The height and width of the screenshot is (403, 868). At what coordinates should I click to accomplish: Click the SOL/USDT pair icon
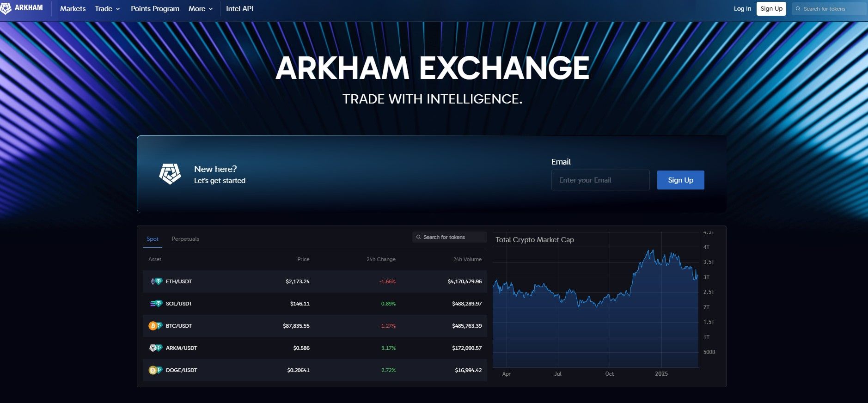pyautogui.click(x=156, y=304)
